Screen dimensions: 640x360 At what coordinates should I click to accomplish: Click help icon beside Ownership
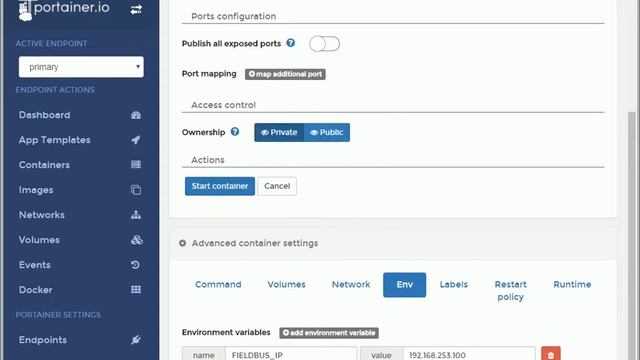(x=235, y=131)
